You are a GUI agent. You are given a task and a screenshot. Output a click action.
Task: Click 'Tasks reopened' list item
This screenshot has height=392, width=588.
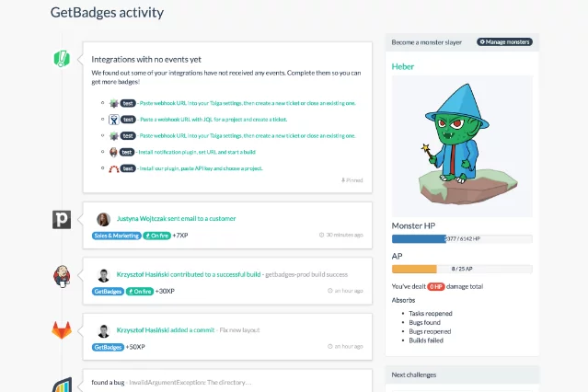point(431,313)
